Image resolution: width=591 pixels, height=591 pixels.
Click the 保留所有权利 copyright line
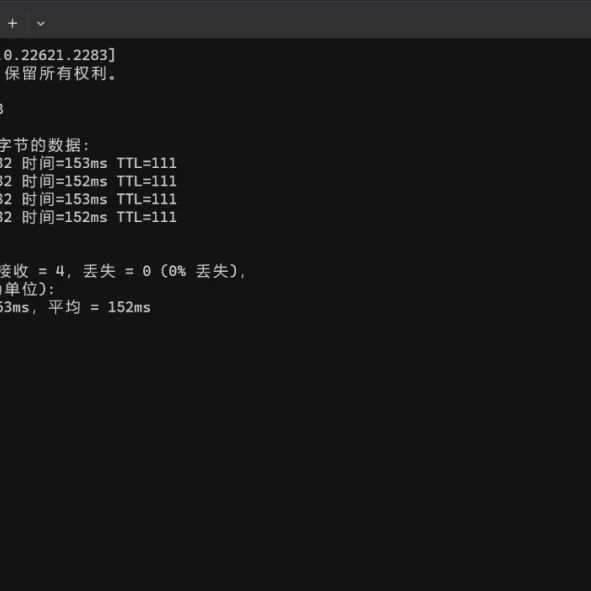(60, 73)
